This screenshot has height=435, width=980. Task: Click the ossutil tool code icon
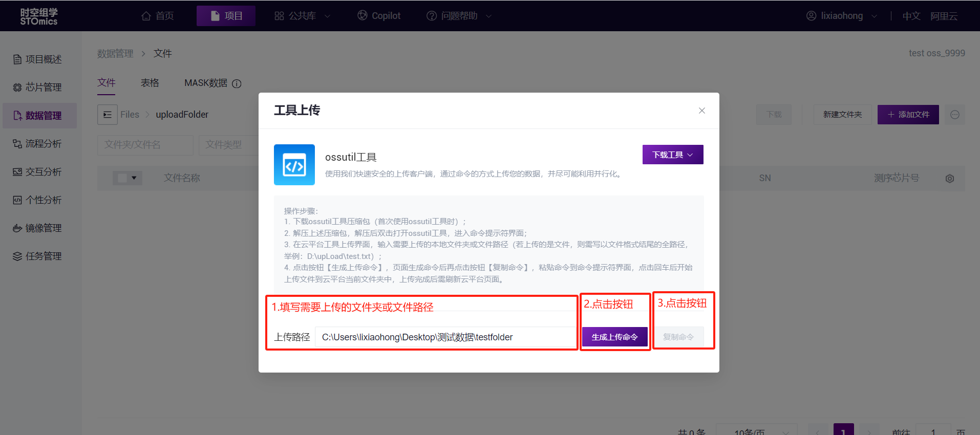294,165
